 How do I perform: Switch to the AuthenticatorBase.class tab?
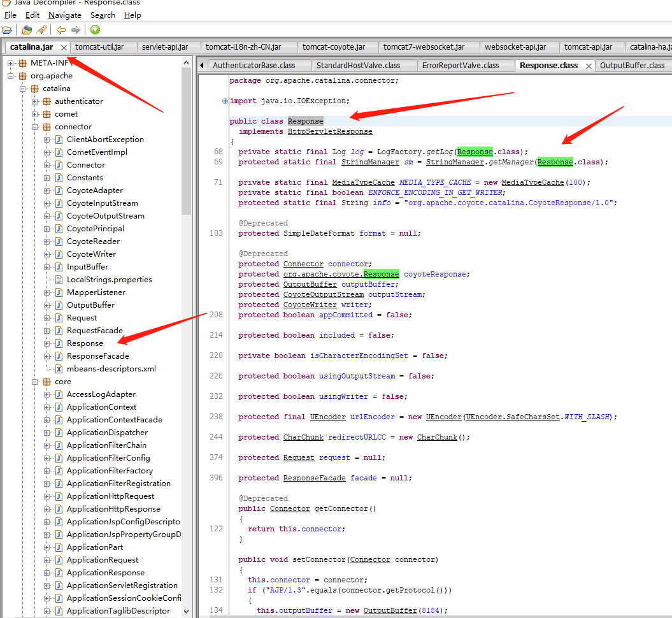coord(254,66)
